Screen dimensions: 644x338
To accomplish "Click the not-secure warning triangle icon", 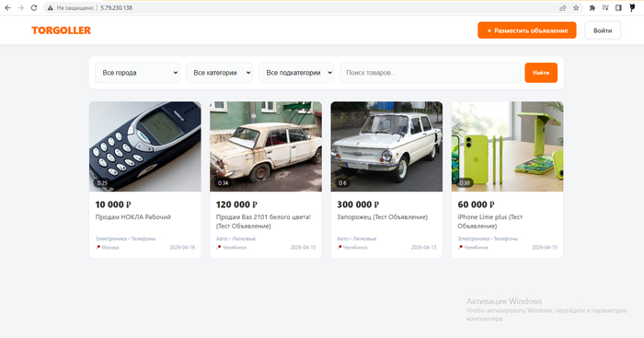I will (x=50, y=7).
